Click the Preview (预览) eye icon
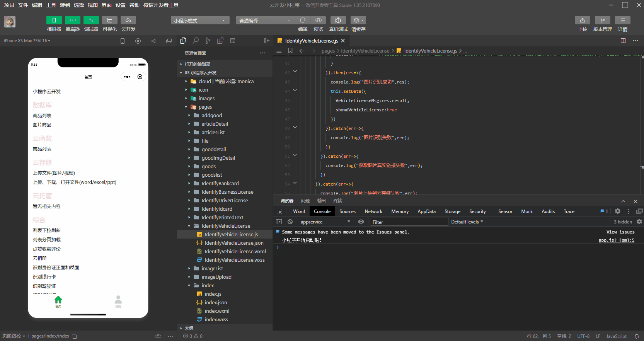644x341 pixels. [318, 20]
